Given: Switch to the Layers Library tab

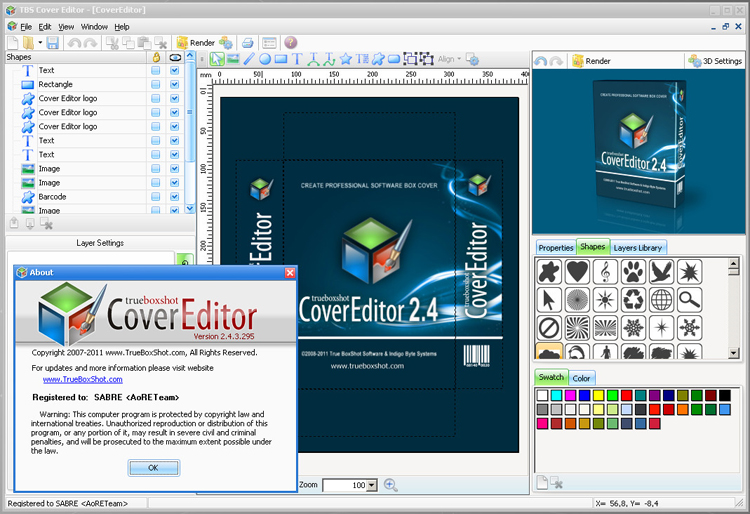Looking at the screenshot, I should click(638, 247).
